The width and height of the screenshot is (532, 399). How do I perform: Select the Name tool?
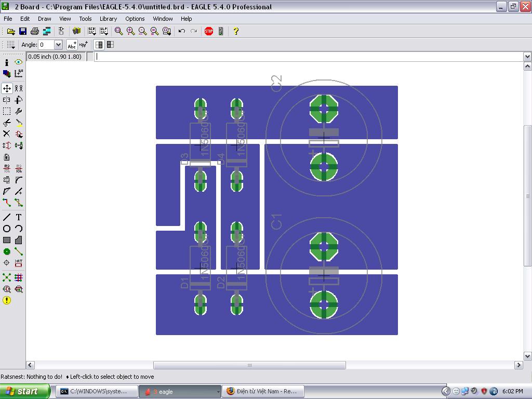pos(6,169)
